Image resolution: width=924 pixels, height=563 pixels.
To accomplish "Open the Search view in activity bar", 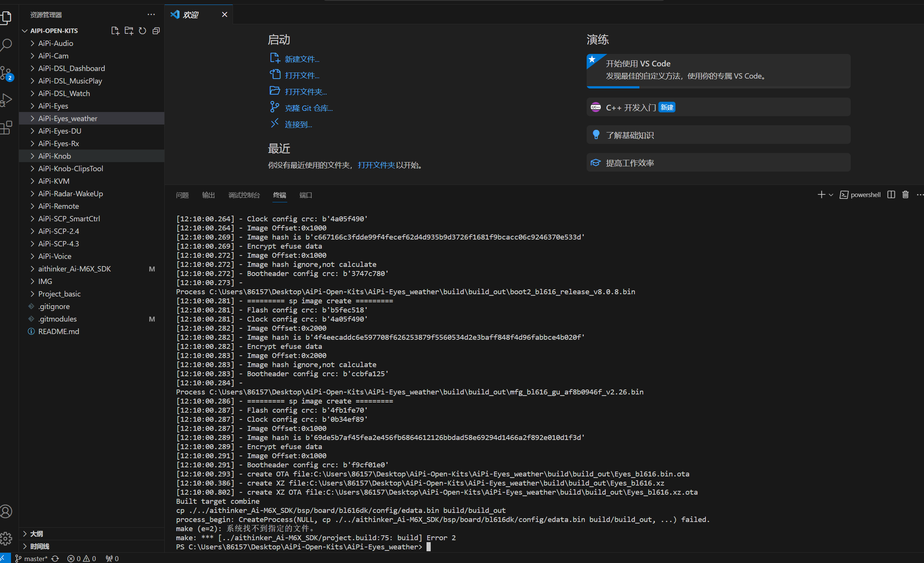I will (6, 45).
